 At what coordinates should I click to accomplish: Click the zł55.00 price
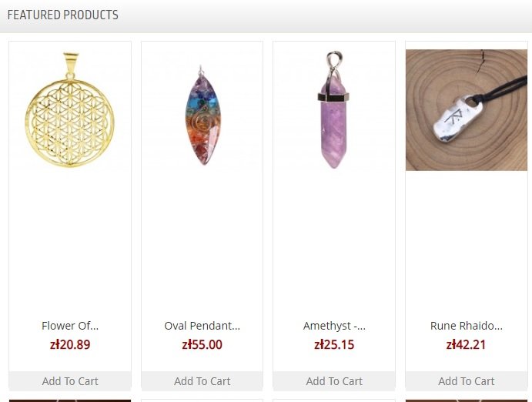(202, 345)
